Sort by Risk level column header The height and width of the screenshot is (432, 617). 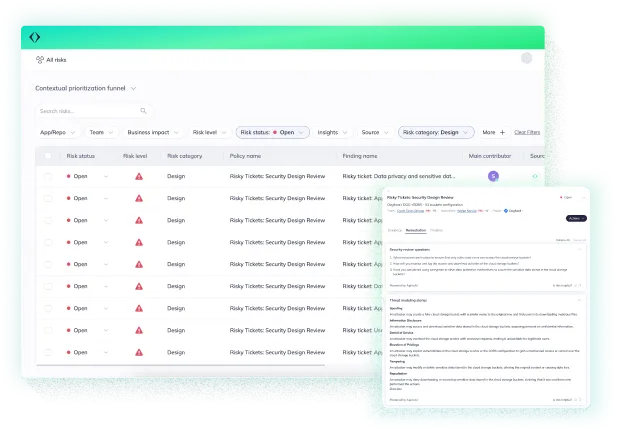click(x=135, y=156)
